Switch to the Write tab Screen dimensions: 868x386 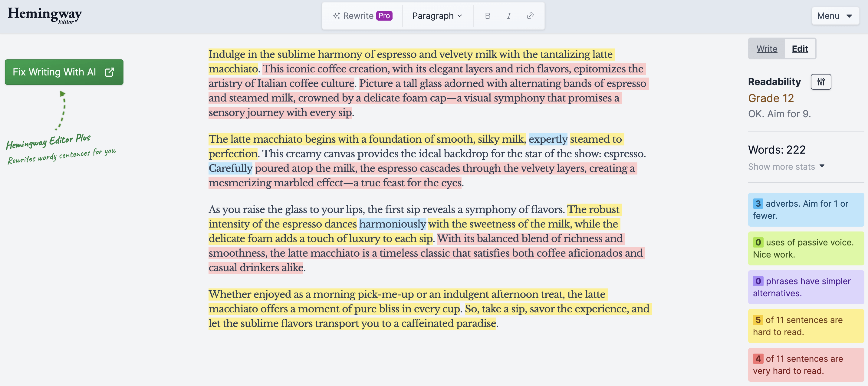(x=767, y=48)
